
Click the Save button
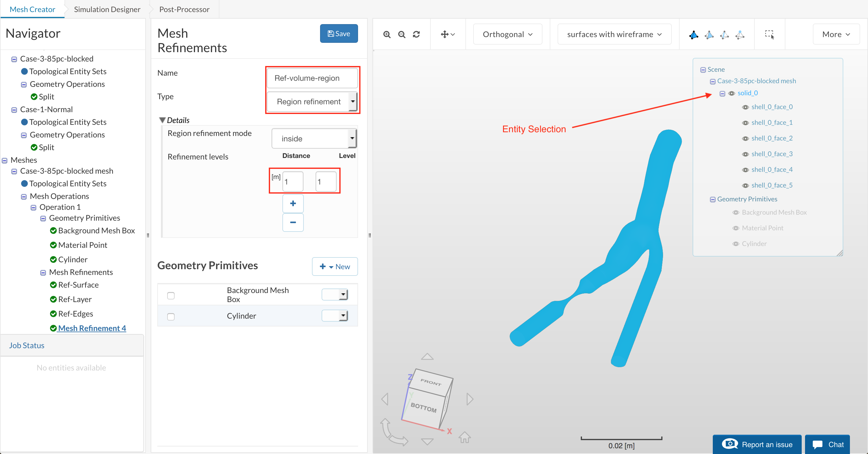pyautogui.click(x=339, y=34)
